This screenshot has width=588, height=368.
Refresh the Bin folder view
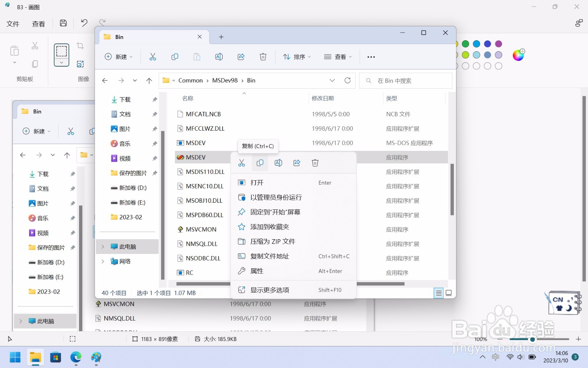tap(347, 80)
